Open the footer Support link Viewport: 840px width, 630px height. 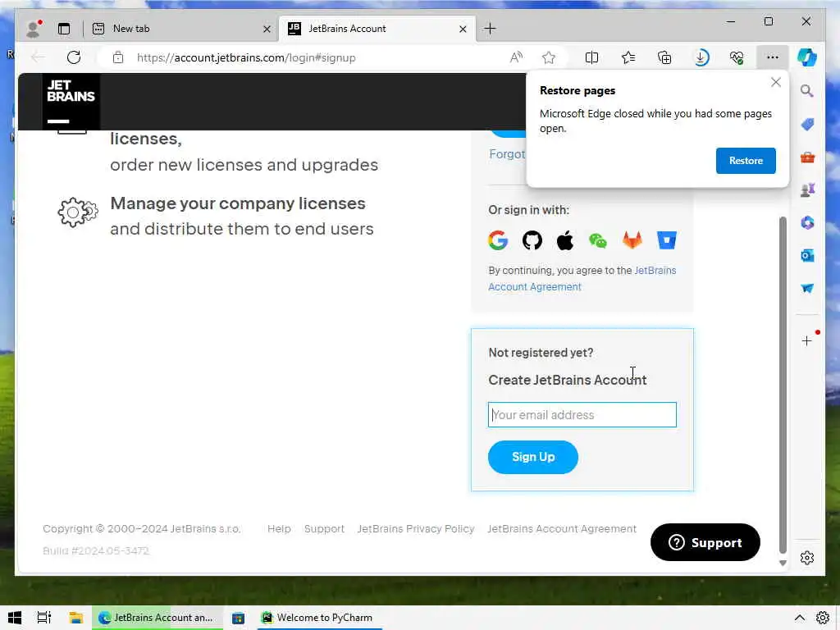[x=324, y=529]
